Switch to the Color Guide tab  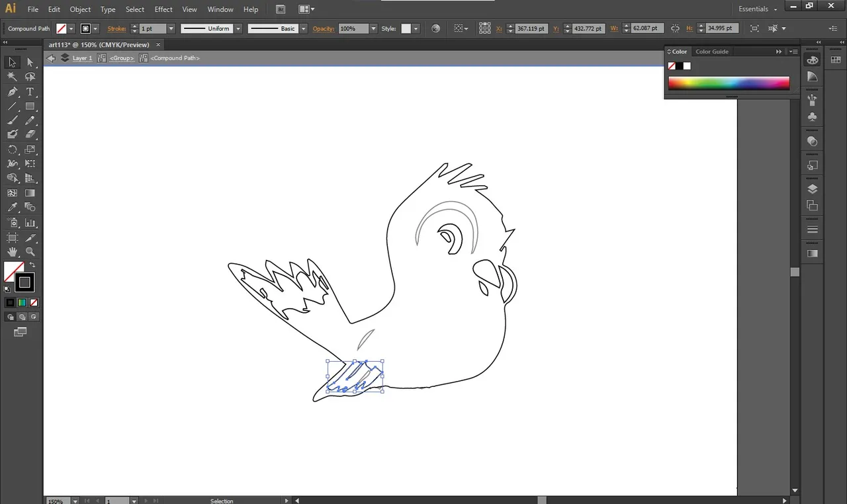pos(712,52)
